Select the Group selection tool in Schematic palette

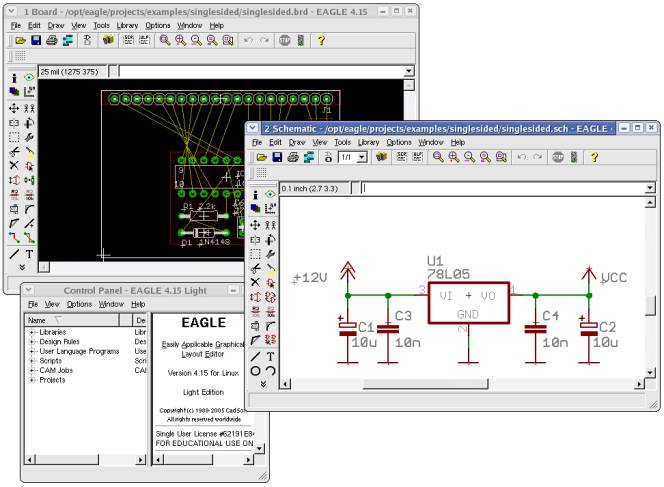click(255, 254)
